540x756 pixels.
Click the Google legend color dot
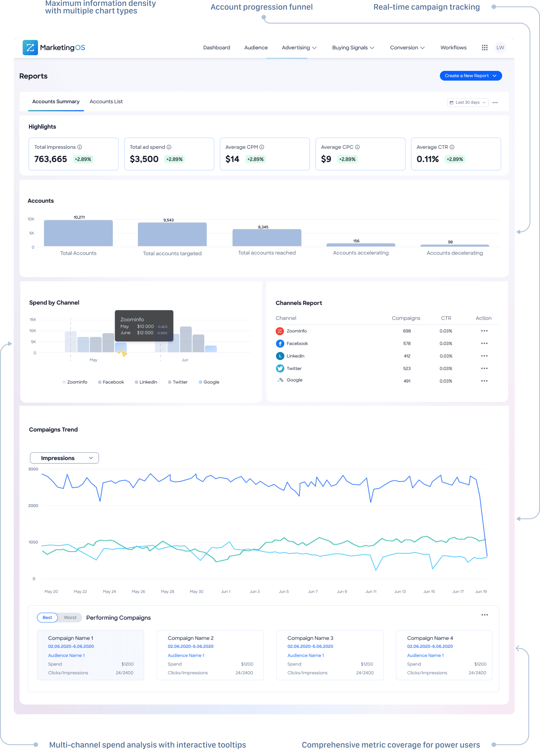pos(200,382)
